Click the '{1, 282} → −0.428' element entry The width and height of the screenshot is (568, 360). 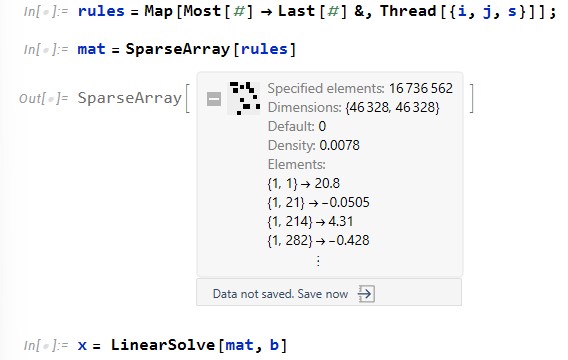point(318,240)
